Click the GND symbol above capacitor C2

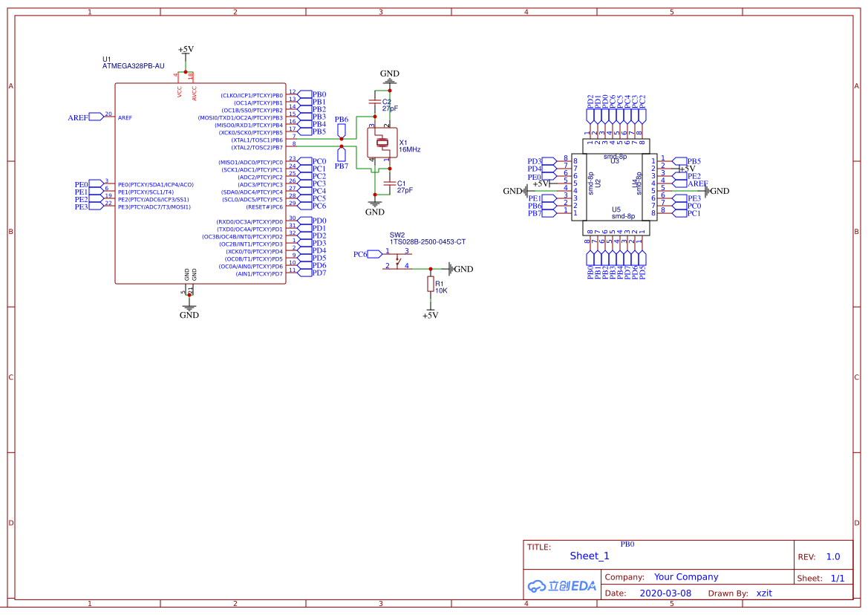point(390,77)
